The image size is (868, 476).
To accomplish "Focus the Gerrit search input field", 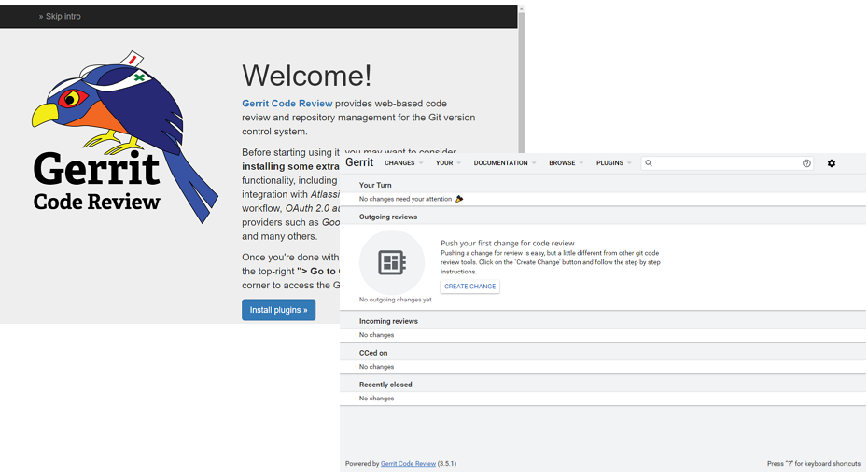I will point(727,163).
